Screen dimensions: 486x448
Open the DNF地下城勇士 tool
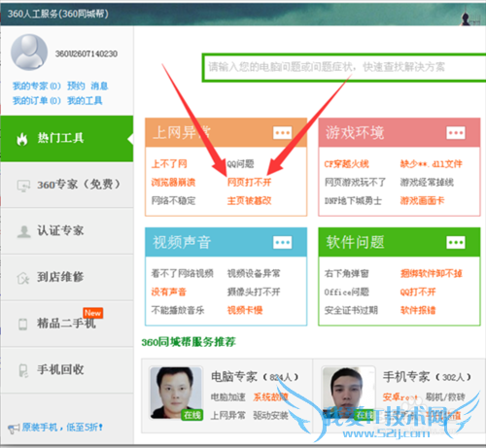click(x=353, y=201)
